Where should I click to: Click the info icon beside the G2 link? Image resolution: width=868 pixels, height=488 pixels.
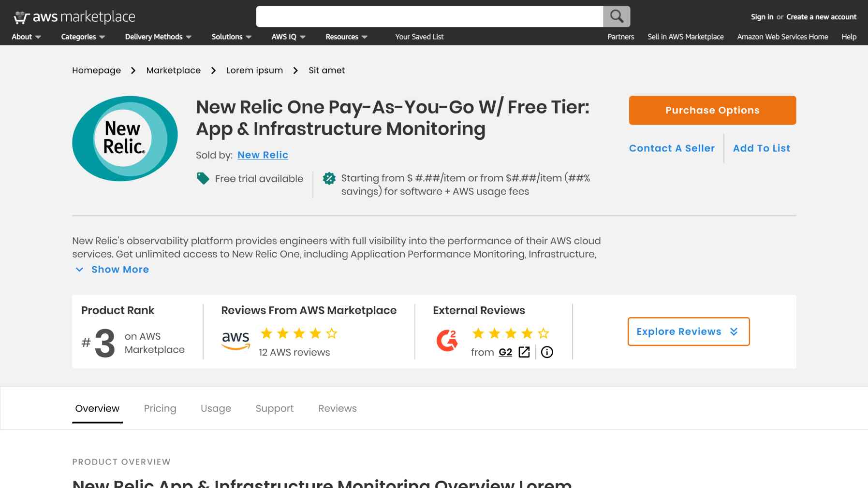547,352
